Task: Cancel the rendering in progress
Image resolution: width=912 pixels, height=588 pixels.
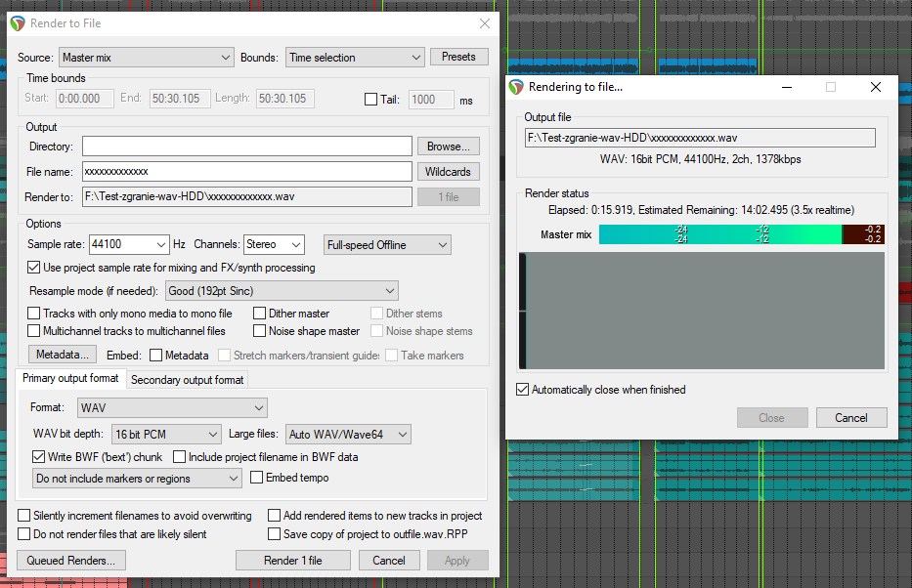Action: (x=850, y=417)
